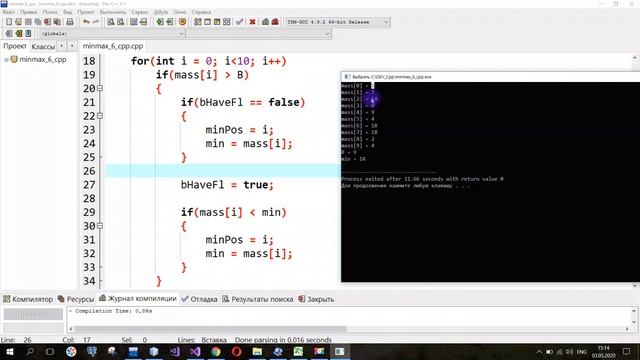Click the Redo arrow icon
This screenshot has width=640, height=360.
click(96, 22)
